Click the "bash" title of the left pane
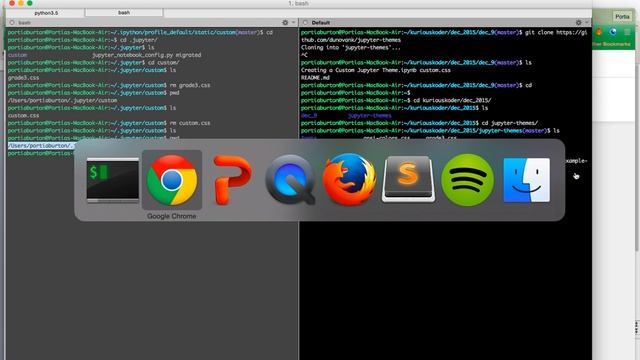The width and height of the screenshot is (640, 360). [x=24, y=22]
